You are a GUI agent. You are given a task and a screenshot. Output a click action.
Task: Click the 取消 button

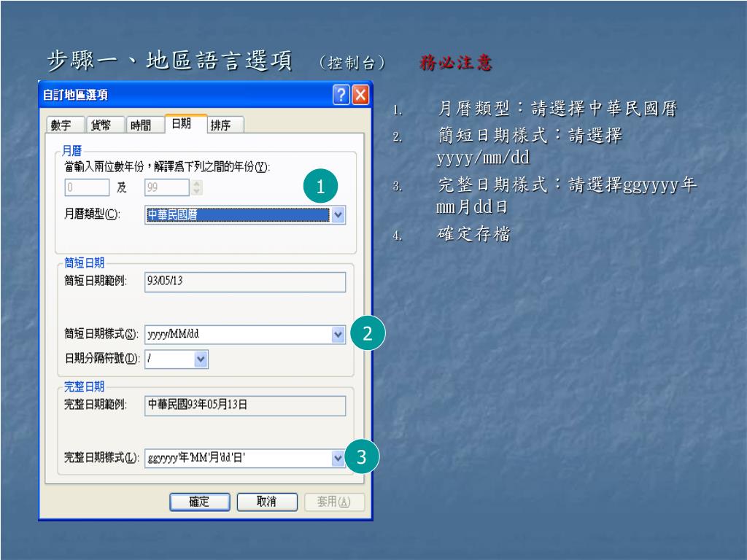[267, 502]
